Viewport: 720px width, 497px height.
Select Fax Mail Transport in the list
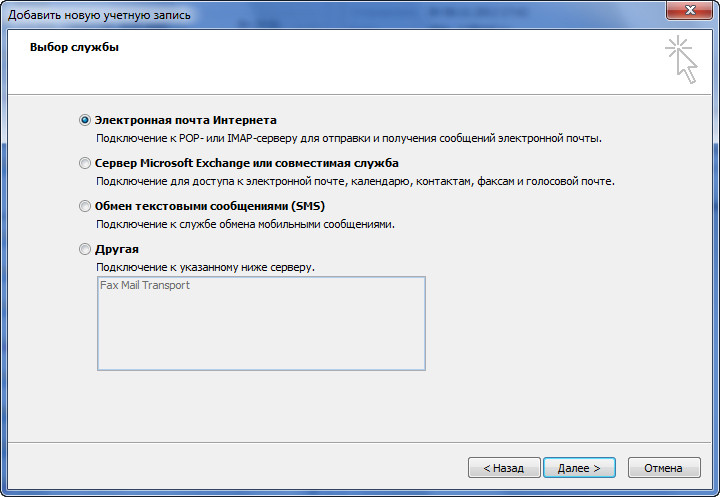(x=145, y=285)
